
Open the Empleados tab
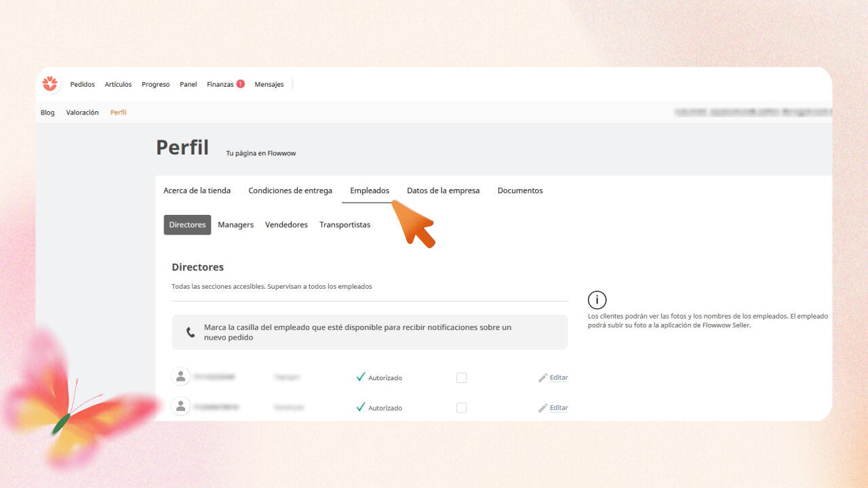[x=370, y=190]
